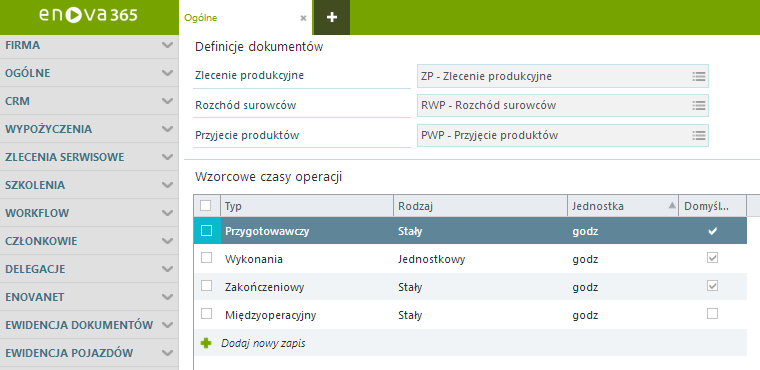The height and width of the screenshot is (370, 760).
Task: Tick the row checkbox for Międzyoperacyjny
Action: [206, 314]
